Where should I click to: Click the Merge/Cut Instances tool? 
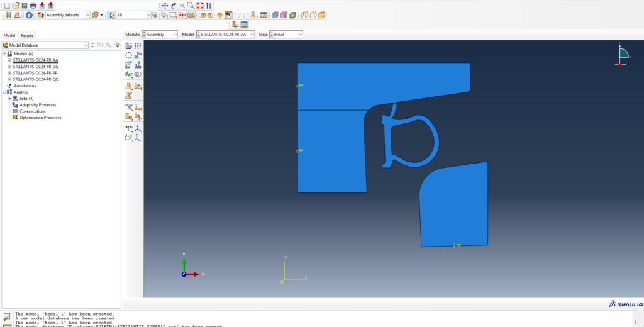[138, 74]
